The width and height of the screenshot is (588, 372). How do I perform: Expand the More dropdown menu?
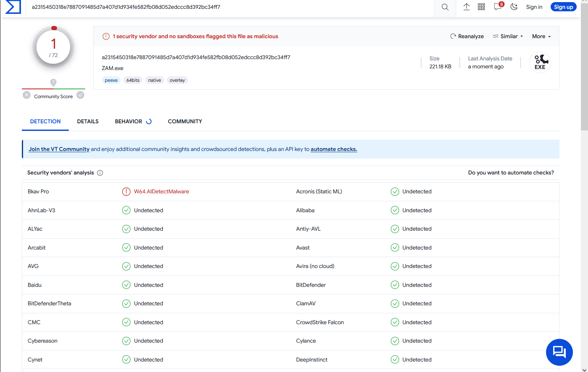[541, 36]
